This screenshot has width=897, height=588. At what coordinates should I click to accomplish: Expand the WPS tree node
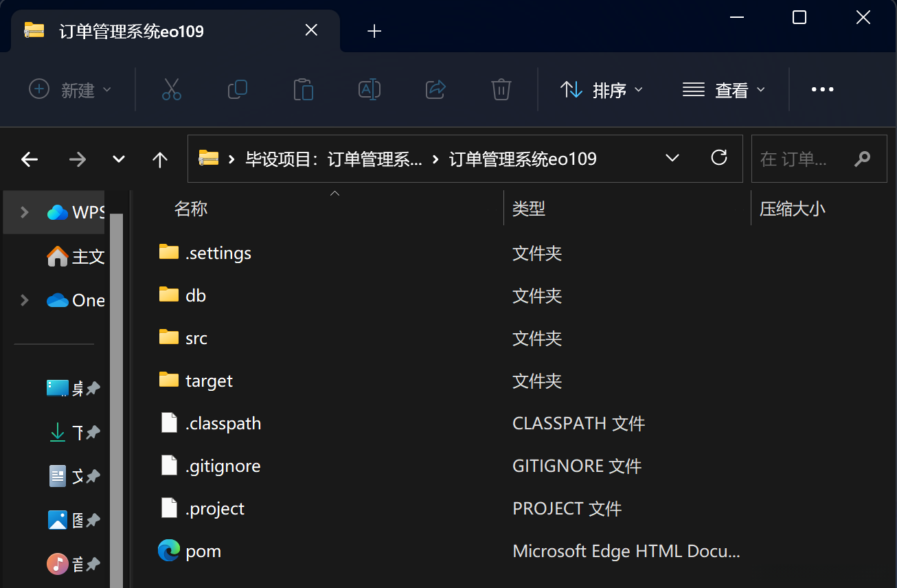[x=25, y=212]
